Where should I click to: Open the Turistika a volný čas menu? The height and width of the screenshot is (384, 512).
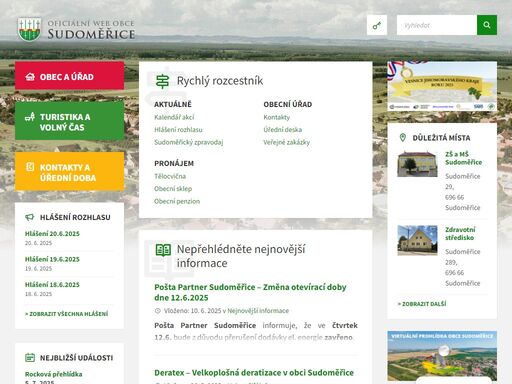pos(69,121)
